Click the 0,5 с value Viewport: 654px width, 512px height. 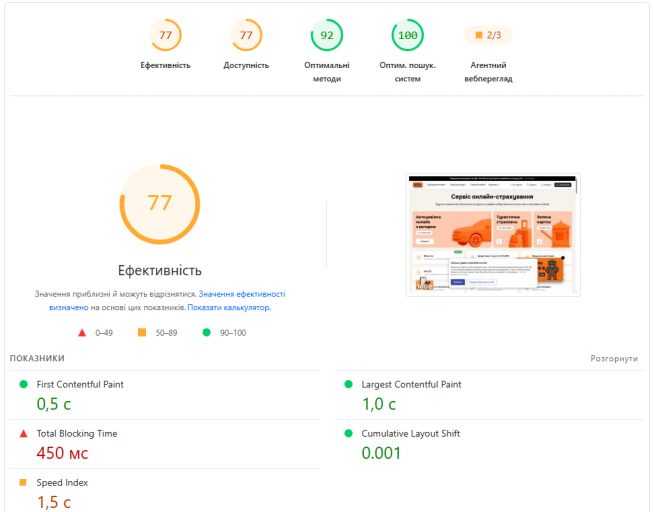tap(54, 404)
